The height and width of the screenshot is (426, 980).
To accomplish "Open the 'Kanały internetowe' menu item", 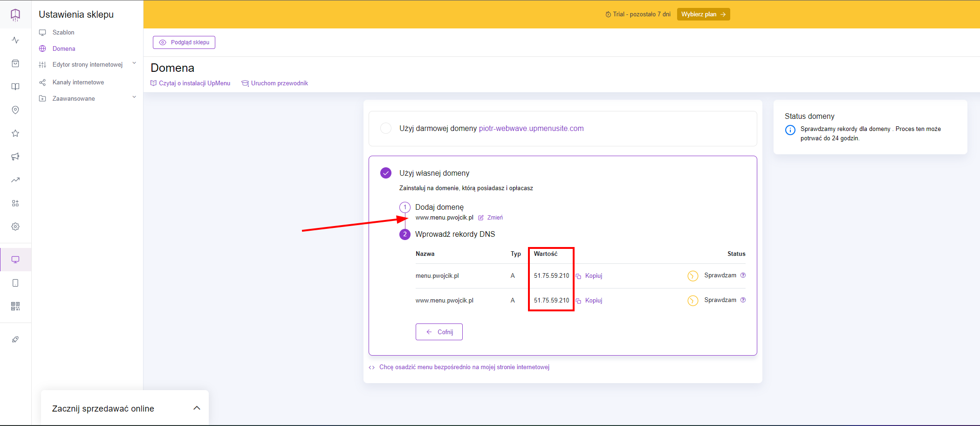I will point(78,82).
